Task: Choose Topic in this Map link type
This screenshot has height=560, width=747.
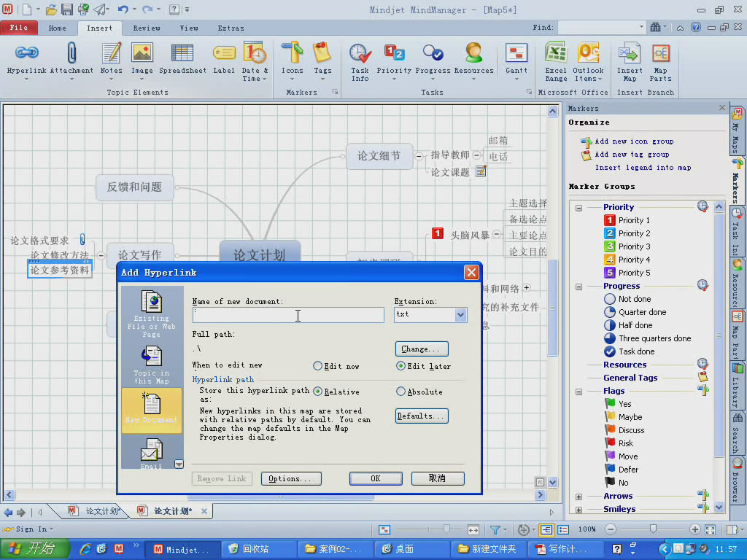Action: 152,365
